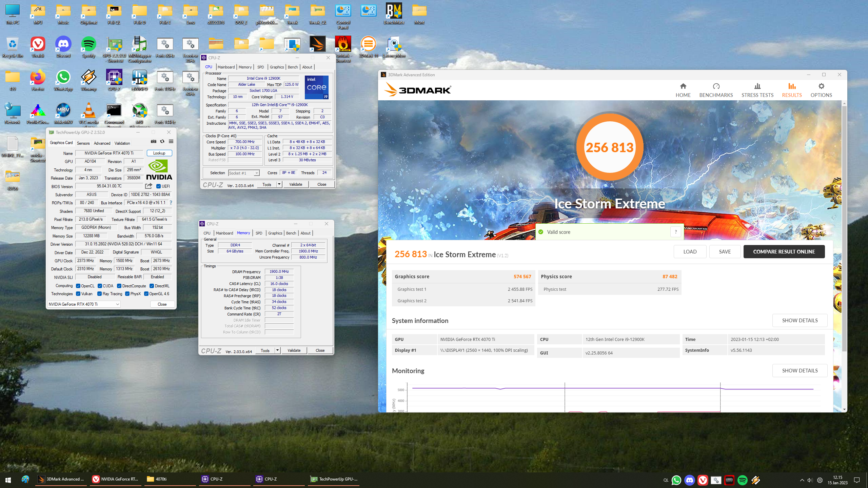The width and height of the screenshot is (868, 488).
Task: Open the 3DMark HOME section
Action: [x=683, y=90]
